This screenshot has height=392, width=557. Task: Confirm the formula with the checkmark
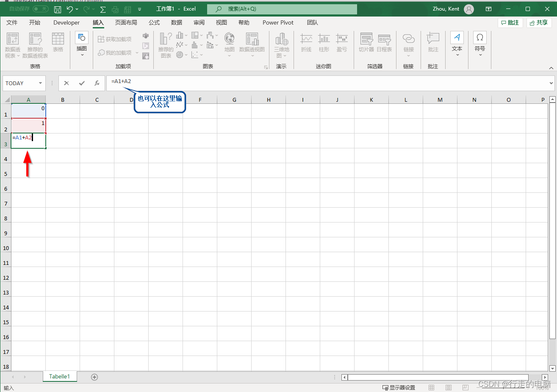[x=82, y=83]
